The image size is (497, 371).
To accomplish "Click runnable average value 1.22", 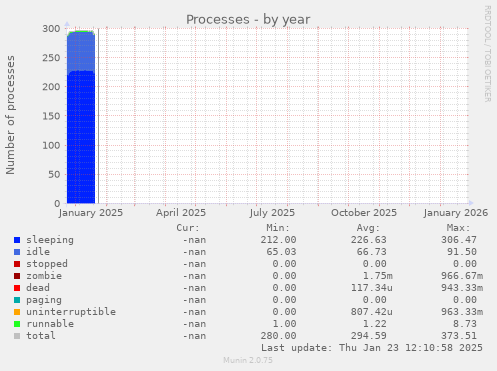I will click(x=375, y=324).
